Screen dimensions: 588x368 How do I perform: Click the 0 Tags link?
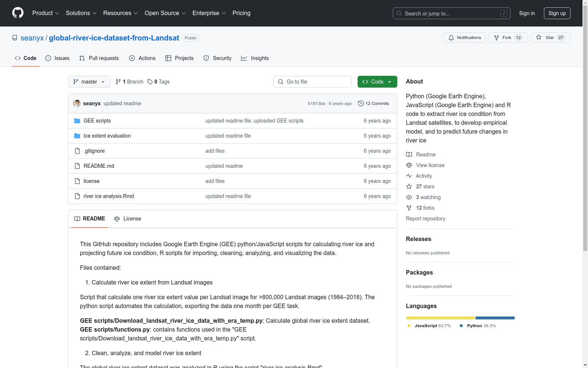158,82
